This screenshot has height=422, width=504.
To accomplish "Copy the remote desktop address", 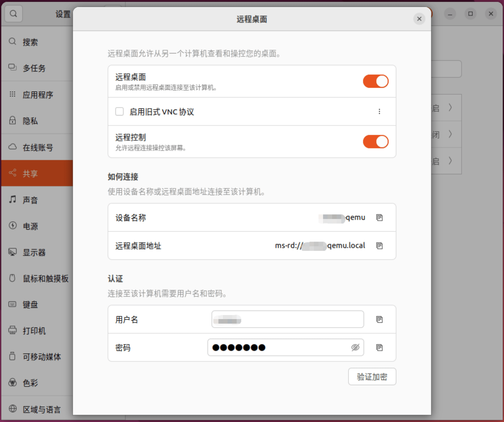I will [379, 246].
